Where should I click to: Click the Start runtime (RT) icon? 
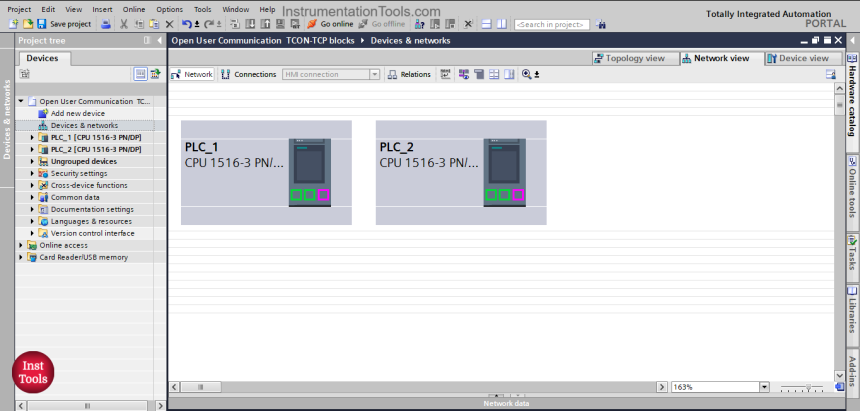coord(295,24)
